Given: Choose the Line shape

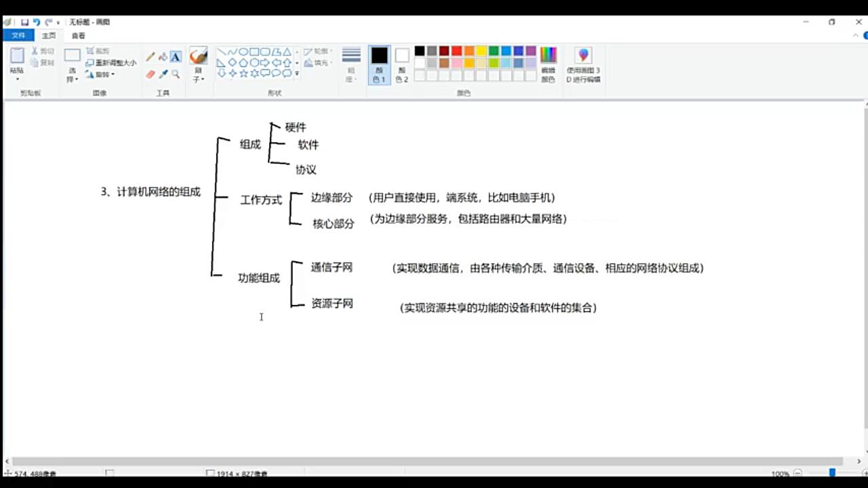Looking at the screenshot, I should coord(221,52).
